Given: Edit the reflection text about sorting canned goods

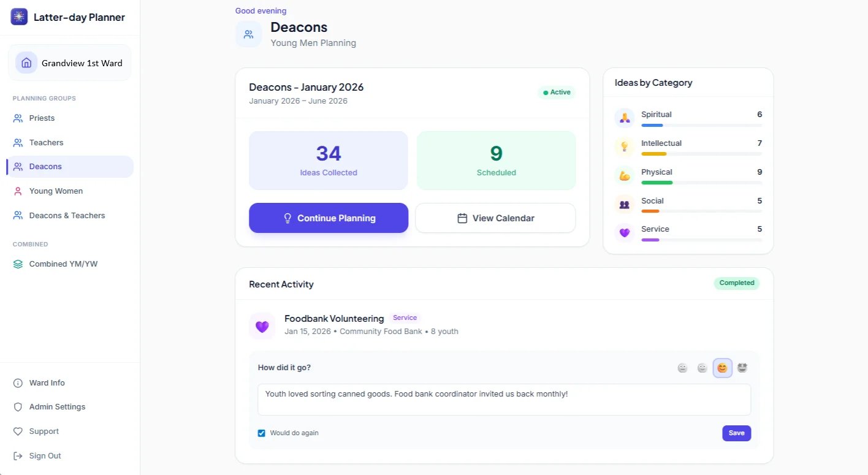Looking at the screenshot, I should pos(504,399).
